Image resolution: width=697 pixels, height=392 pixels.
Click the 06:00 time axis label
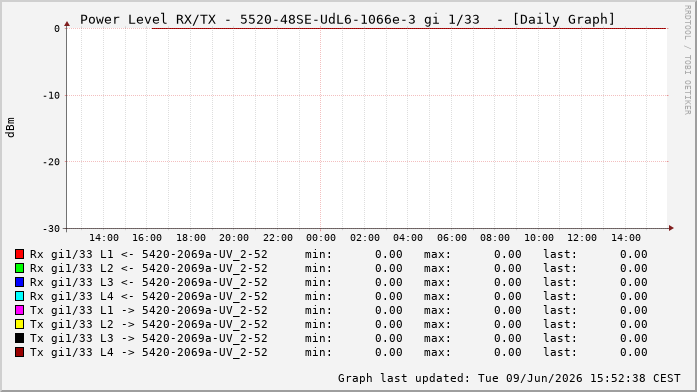click(x=452, y=238)
